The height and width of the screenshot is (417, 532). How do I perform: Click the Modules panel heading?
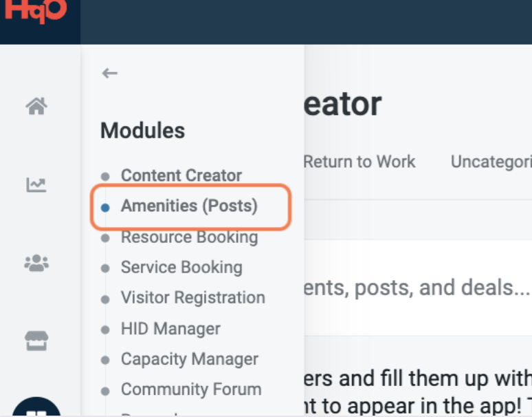point(142,130)
